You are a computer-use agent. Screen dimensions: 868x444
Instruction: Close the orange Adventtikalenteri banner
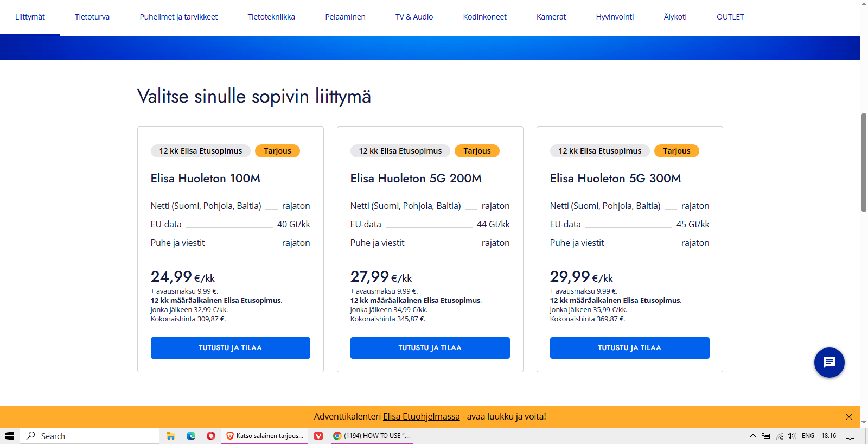[x=849, y=417]
